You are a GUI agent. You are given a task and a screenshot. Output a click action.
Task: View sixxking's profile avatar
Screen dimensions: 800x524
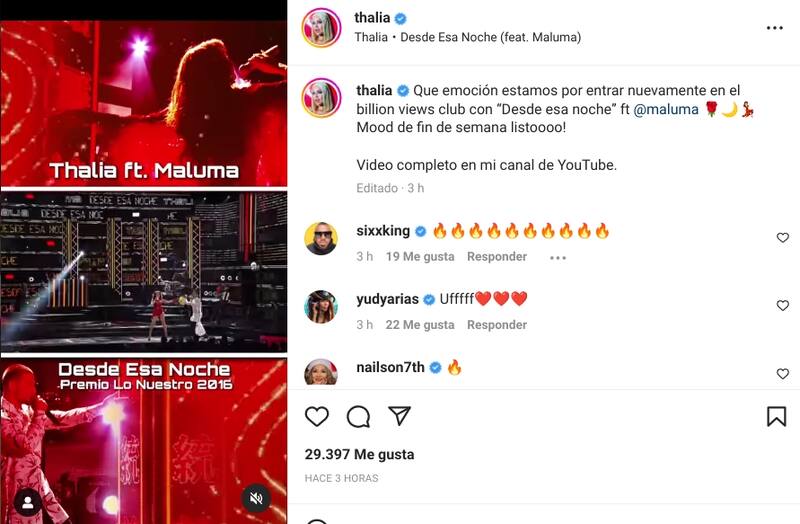[321, 239]
